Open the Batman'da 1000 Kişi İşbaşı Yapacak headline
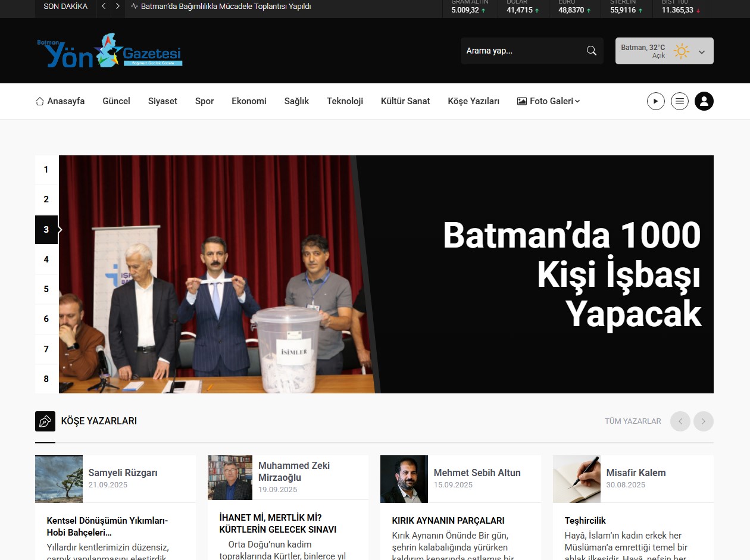The width and height of the screenshot is (750, 560). [x=571, y=274]
